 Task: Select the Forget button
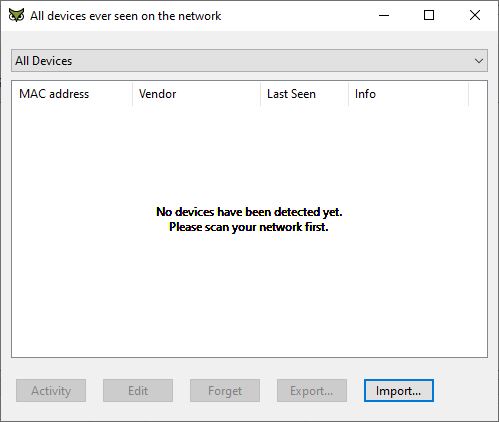pyautogui.click(x=225, y=390)
